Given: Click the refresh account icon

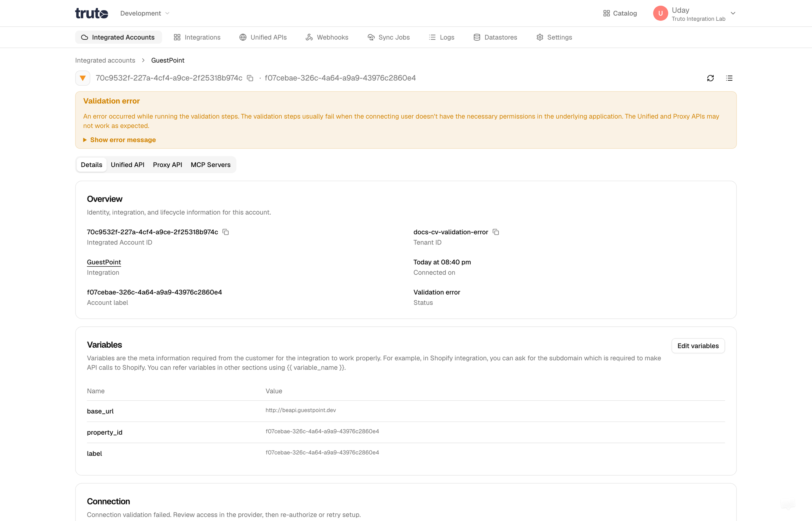Looking at the screenshot, I should tap(710, 78).
